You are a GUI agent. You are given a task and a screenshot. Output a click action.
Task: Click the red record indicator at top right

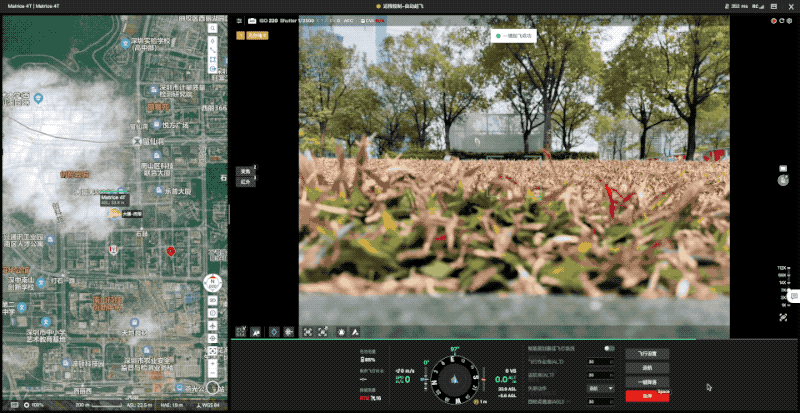pos(774,21)
